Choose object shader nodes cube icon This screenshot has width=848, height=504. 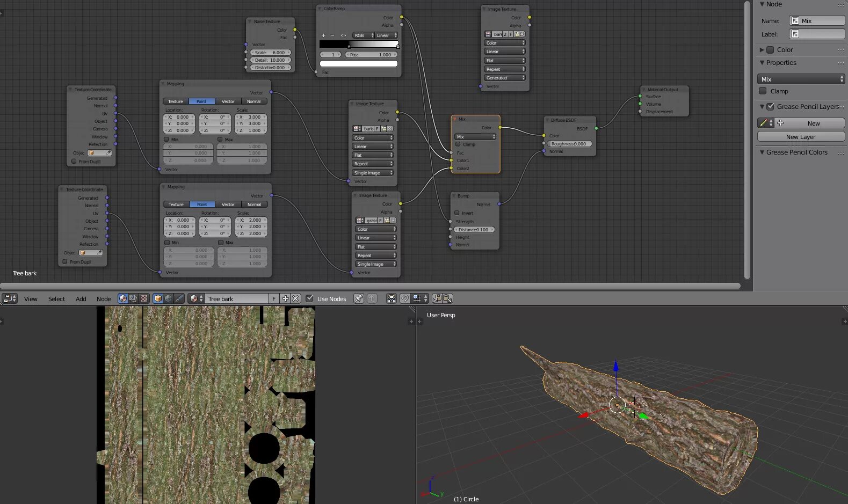[158, 298]
